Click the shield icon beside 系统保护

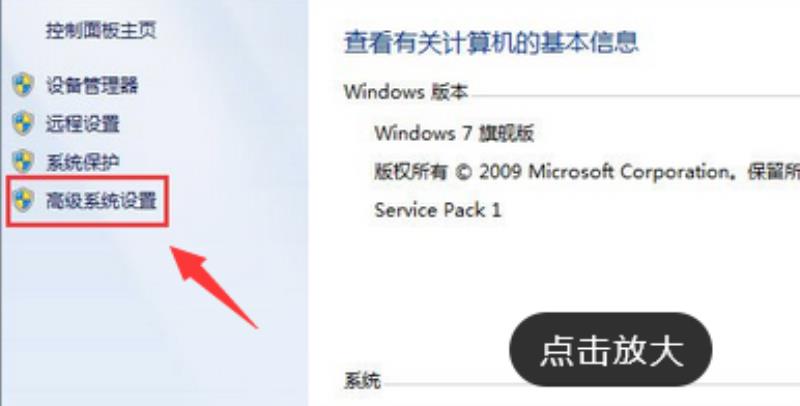click(x=23, y=162)
